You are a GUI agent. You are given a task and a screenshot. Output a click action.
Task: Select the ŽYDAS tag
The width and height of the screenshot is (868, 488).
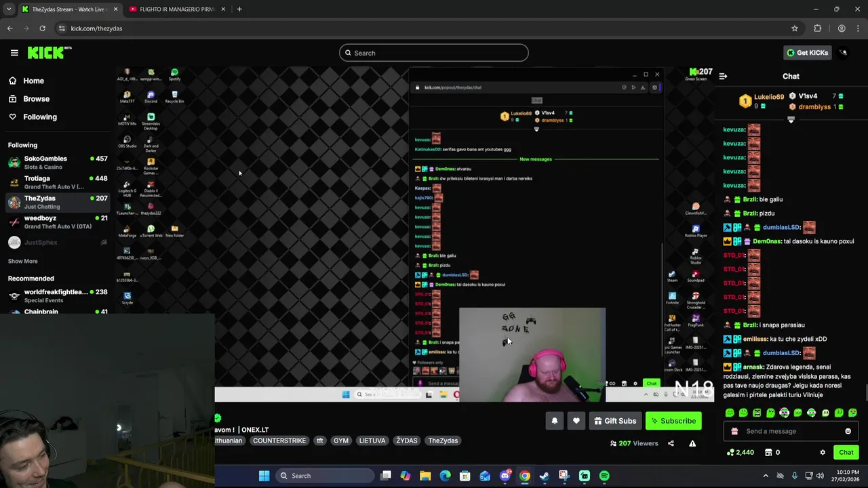tap(407, 441)
